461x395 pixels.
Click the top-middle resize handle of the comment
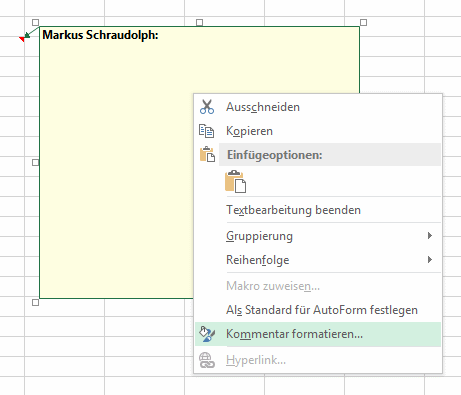[x=199, y=22]
